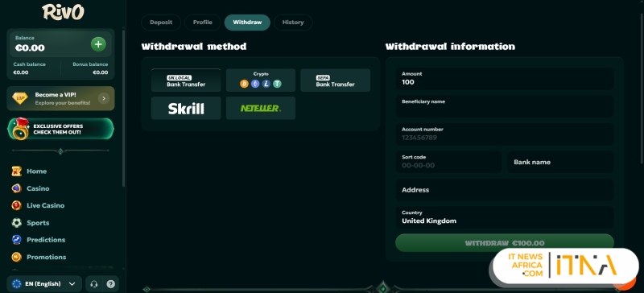The height and width of the screenshot is (293, 644).
Task: Click the EU flag language icon
Action: [17, 284]
